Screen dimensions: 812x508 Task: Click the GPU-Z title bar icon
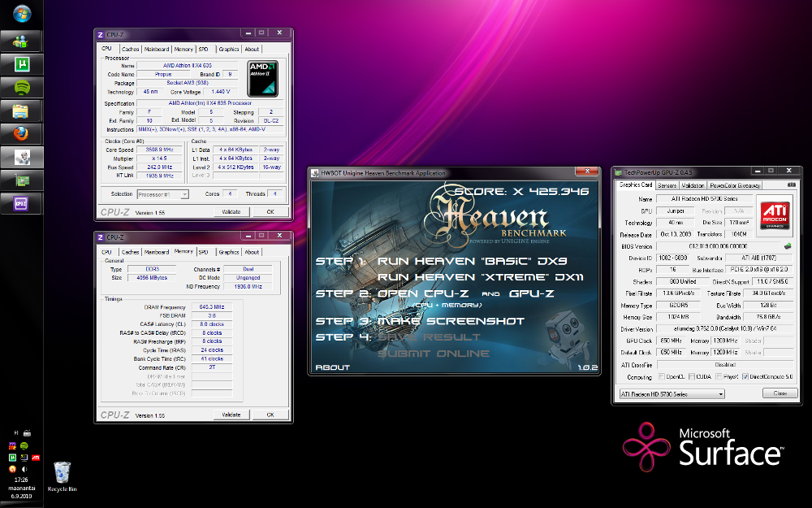pos(618,172)
